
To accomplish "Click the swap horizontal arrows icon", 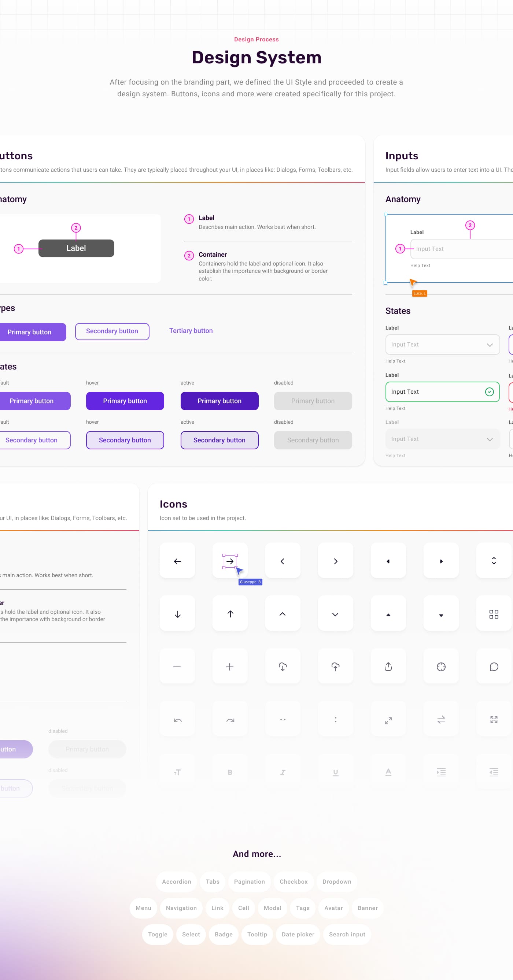I will (441, 719).
